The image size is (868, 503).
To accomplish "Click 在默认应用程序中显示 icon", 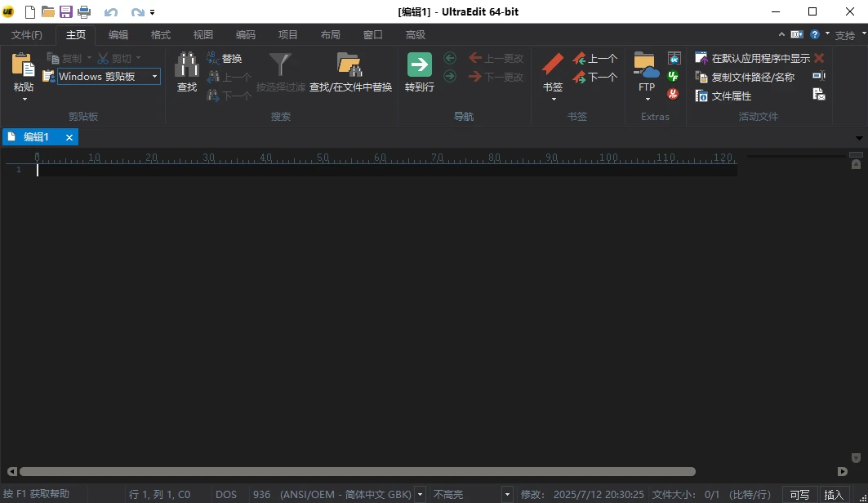I will pos(751,57).
